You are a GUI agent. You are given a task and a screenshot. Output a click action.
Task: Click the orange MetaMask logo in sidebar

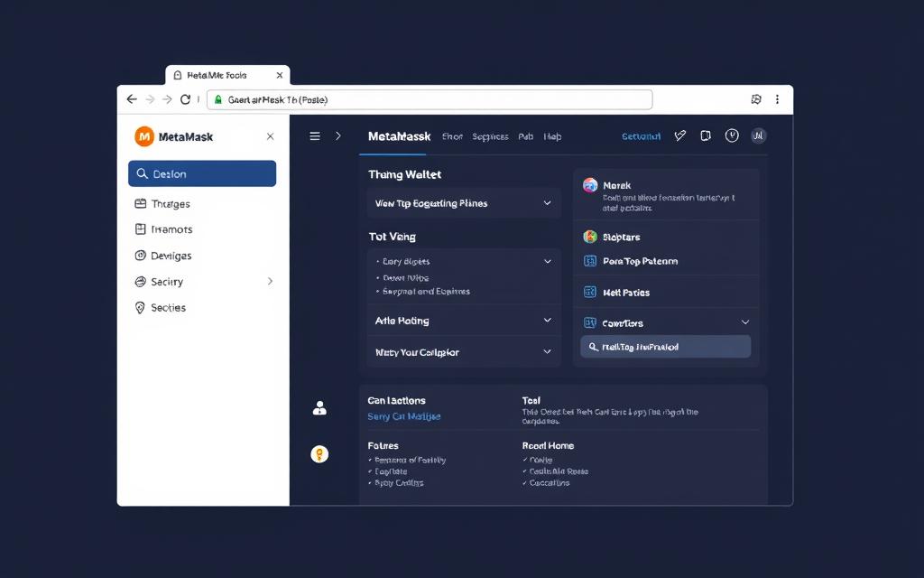tap(144, 136)
